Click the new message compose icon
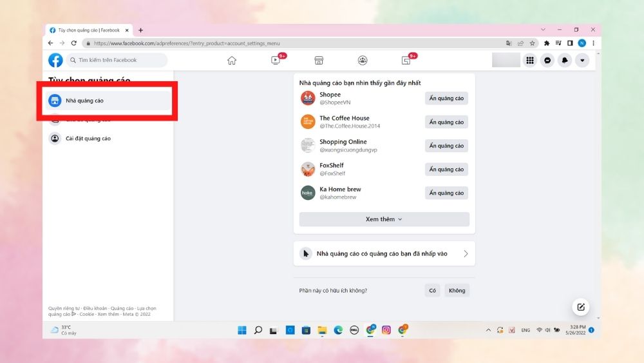 pos(581,307)
